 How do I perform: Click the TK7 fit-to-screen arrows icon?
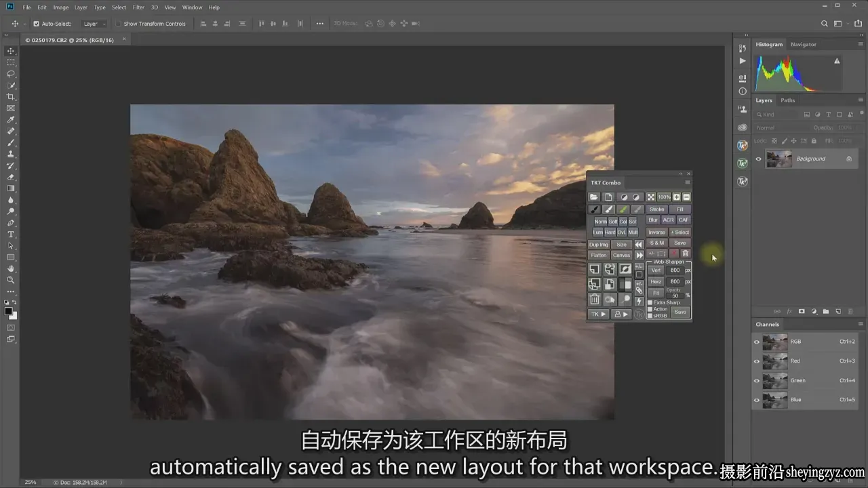click(x=651, y=197)
